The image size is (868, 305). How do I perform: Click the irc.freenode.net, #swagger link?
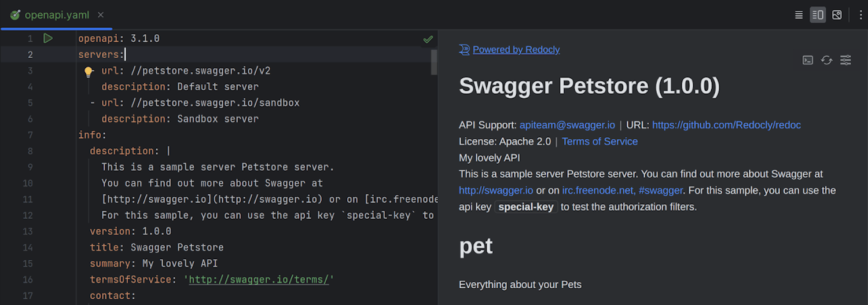(622, 190)
